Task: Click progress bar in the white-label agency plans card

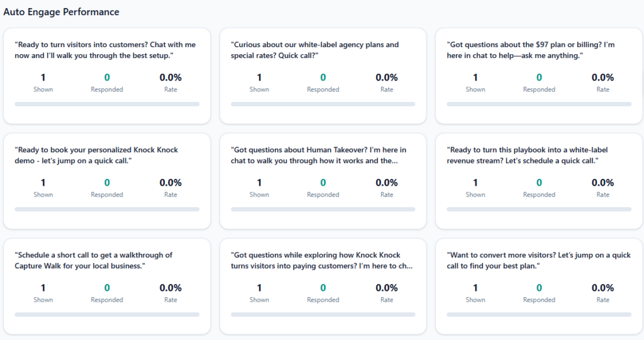Action: coord(323,104)
